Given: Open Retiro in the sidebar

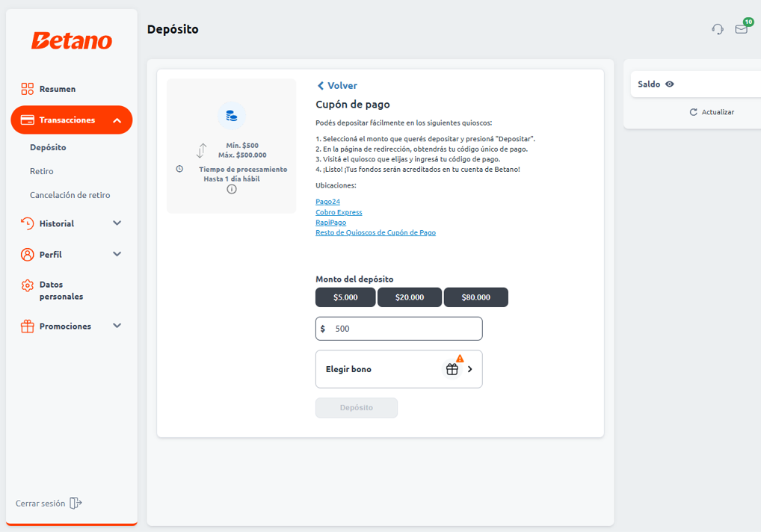Looking at the screenshot, I should [42, 171].
